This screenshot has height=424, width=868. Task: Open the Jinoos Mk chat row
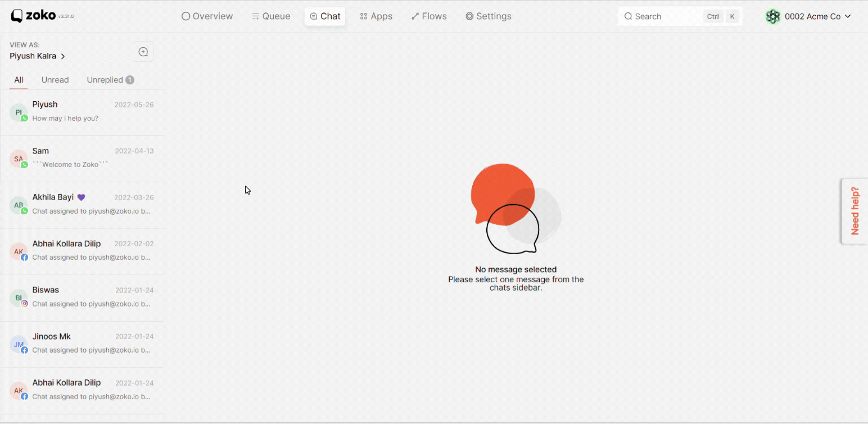82,344
